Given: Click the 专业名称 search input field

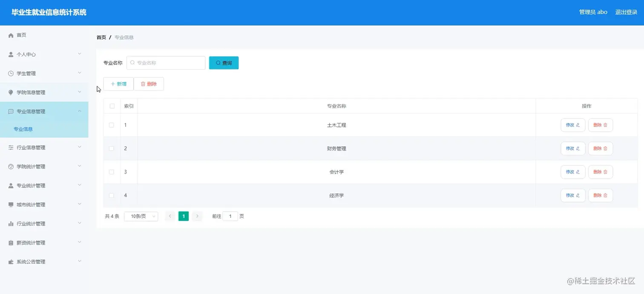Looking at the screenshot, I should point(166,63).
